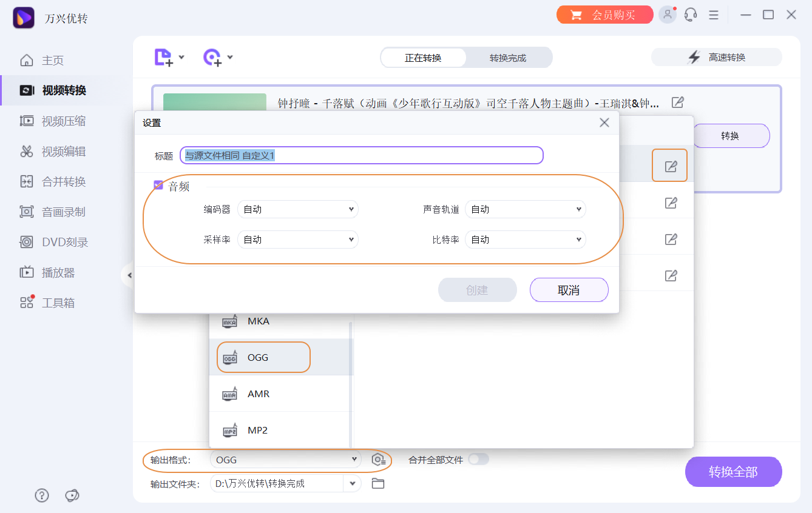This screenshot has height=513, width=812.
Task: Select the 正在转换 tab
Action: click(424, 57)
